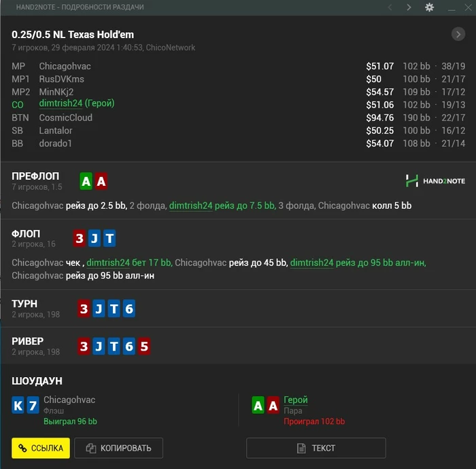The width and height of the screenshot is (476, 469).
Task: Click the ССЫЛКА link button
Action: [x=41, y=448]
